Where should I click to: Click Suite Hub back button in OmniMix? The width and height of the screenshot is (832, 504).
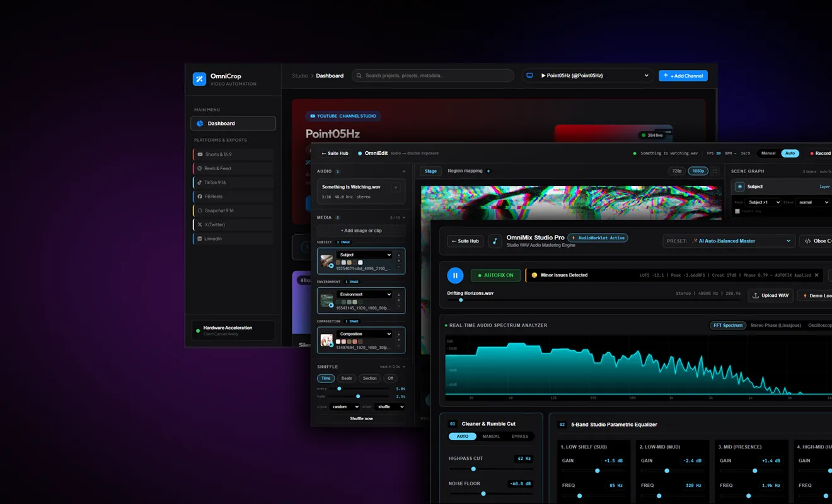465,241
